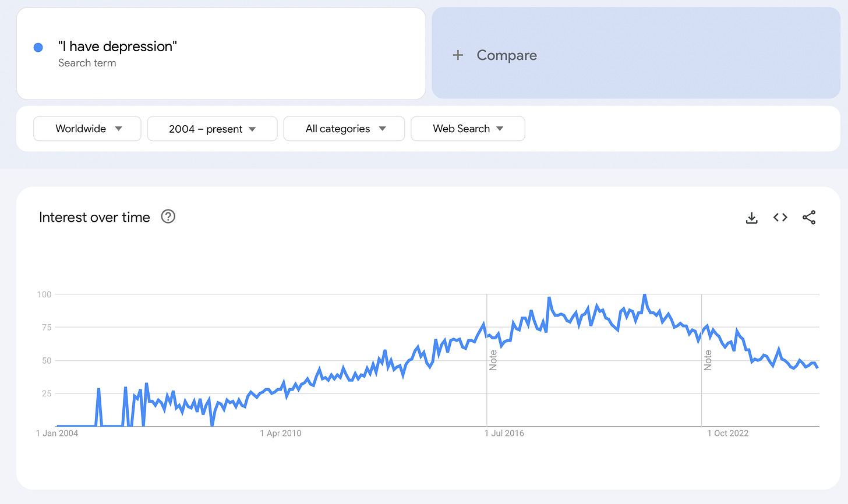Download the interest over time CSV
Screen dimensions: 848x504
coord(752,218)
